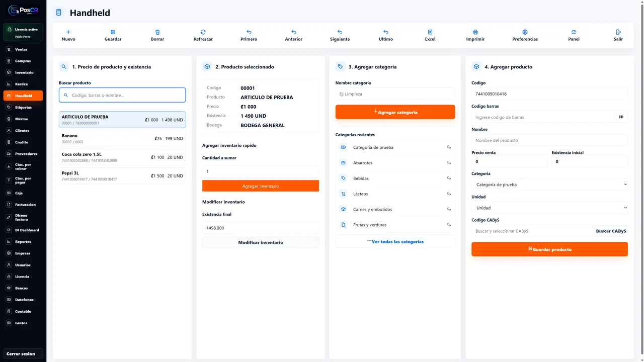Click the Buscar CAByS button
This screenshot has height=362, width=644.
(611, 231)
